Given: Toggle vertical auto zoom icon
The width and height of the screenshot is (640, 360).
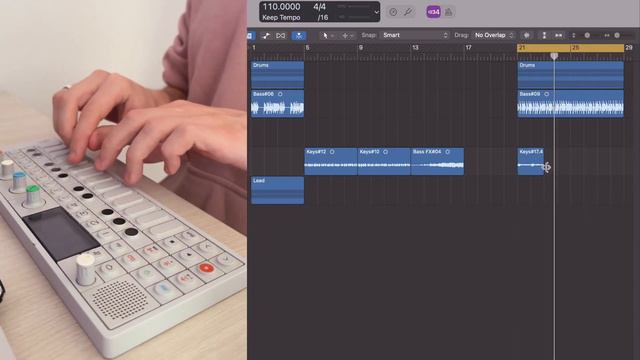Looking at the screenshot, I should click(544, 36).
